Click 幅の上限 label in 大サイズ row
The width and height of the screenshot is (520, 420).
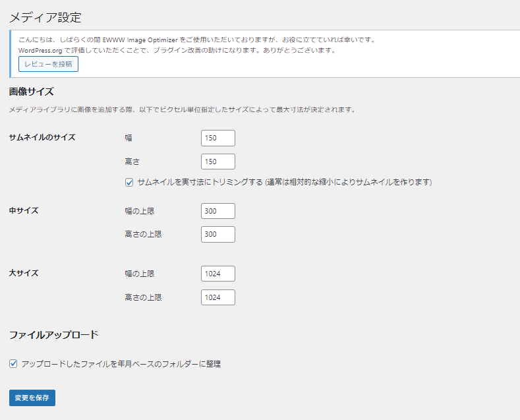point(140,274)
